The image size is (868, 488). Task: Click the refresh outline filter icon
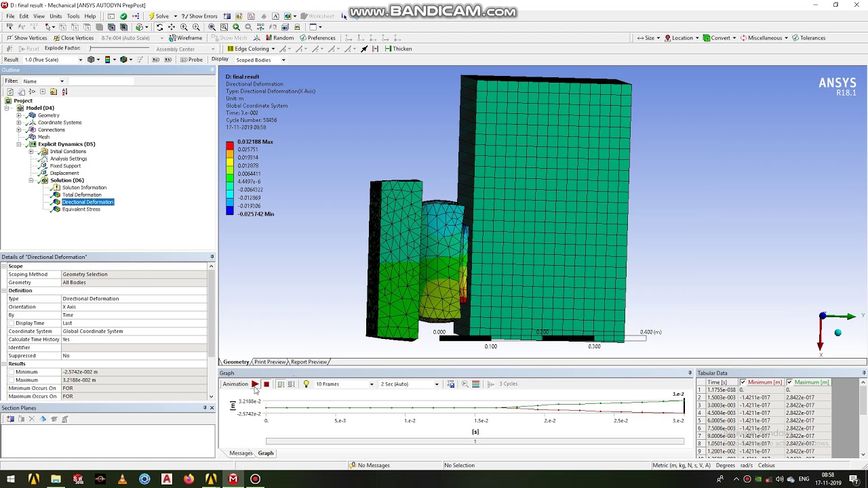(x=10, y=91)
